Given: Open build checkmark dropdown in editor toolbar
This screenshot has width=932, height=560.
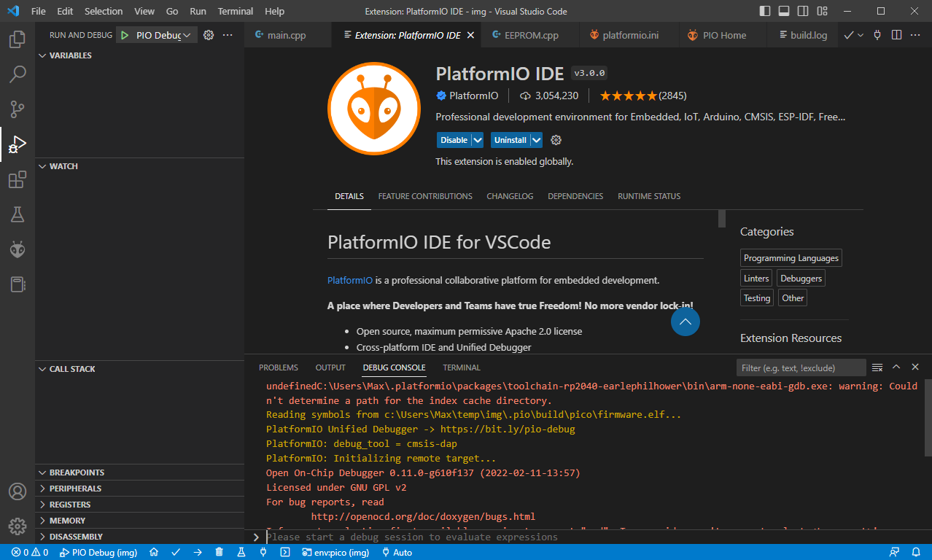Looking at the screenshot, I should coord(861,35).
